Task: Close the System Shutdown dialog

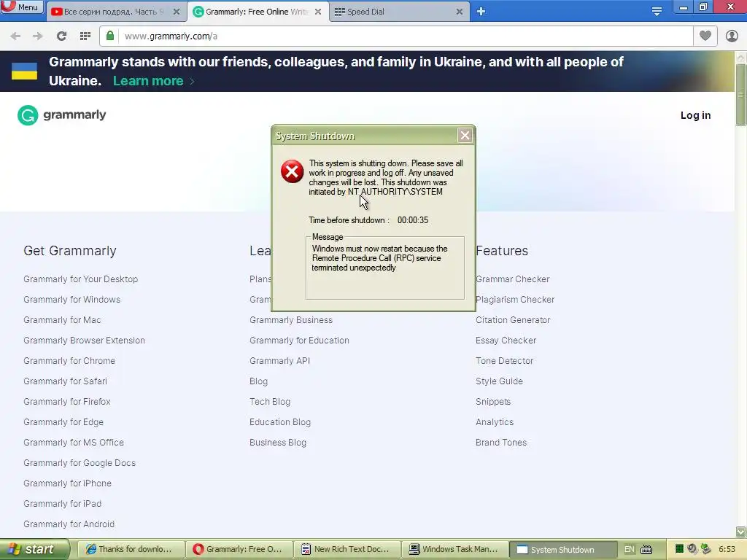Action: click(x=465, y=136)
